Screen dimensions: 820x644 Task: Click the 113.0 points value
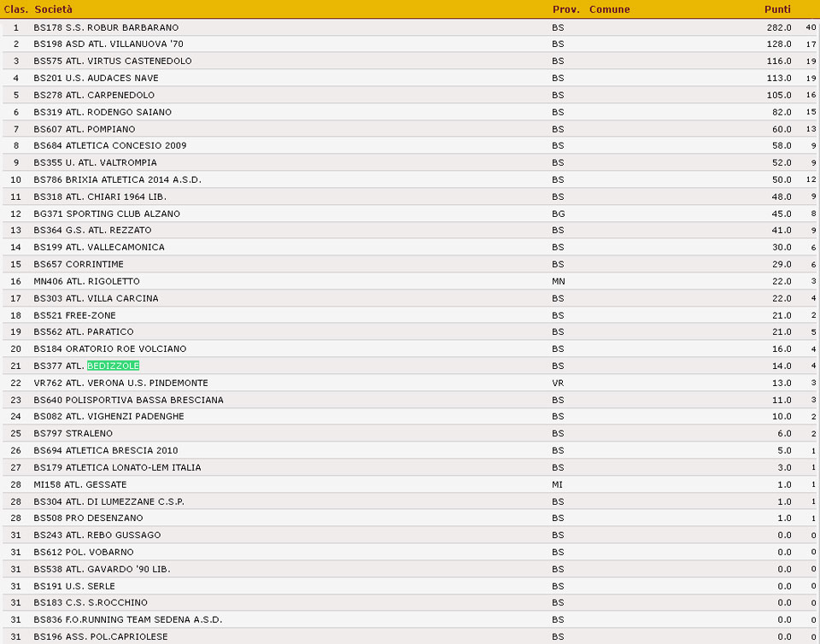coord(779,79)
